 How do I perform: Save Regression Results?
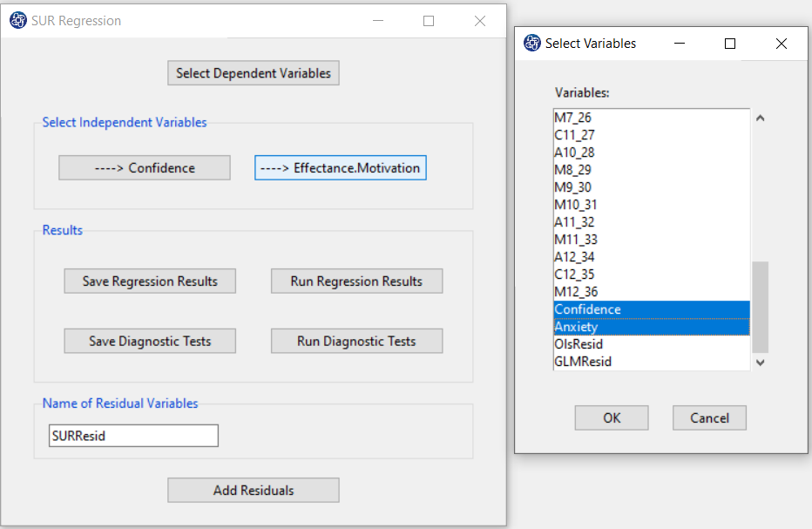point(150,281)
